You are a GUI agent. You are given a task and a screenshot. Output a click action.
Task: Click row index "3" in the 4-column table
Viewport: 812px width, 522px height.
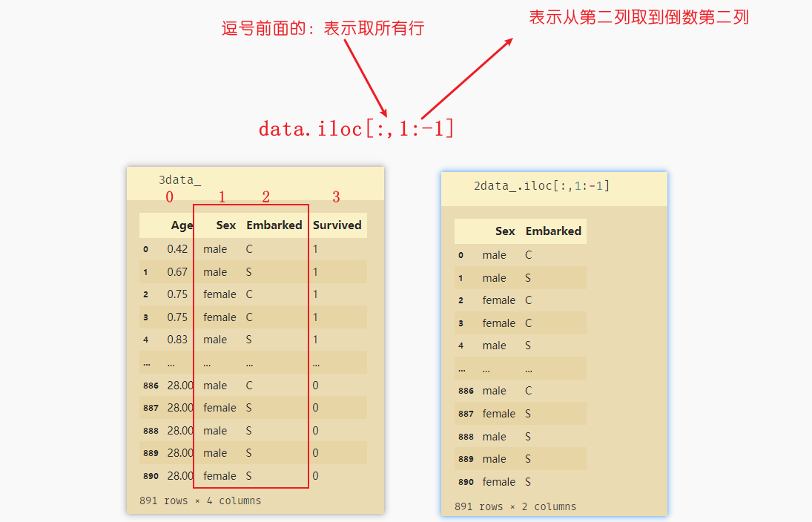(x=145, y=317)
